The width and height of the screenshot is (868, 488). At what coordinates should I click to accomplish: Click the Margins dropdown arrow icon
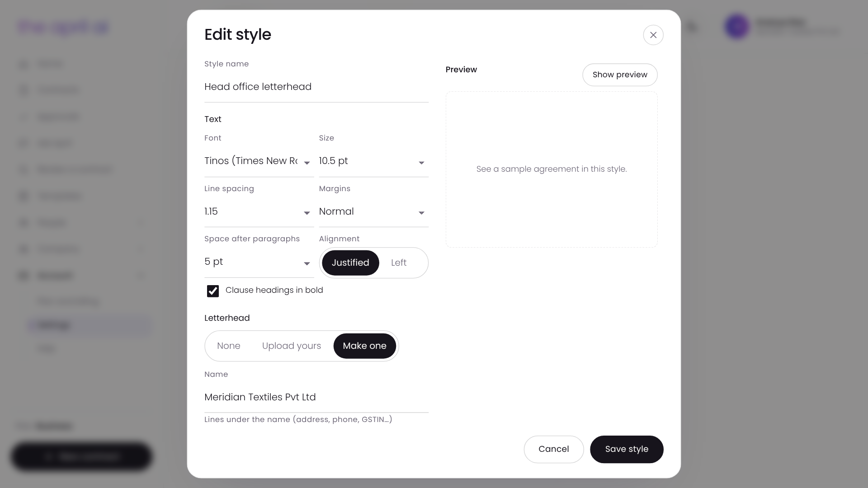click(x=421, y=213)
